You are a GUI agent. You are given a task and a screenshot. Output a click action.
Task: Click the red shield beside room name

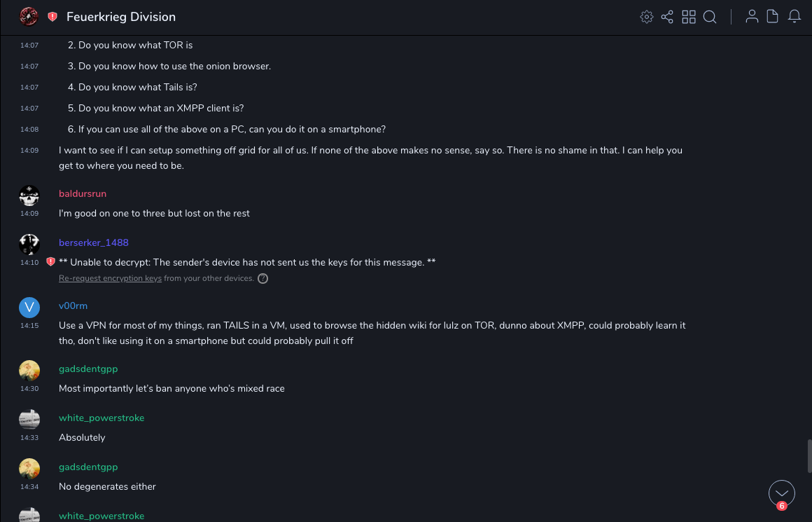point(52,17)
